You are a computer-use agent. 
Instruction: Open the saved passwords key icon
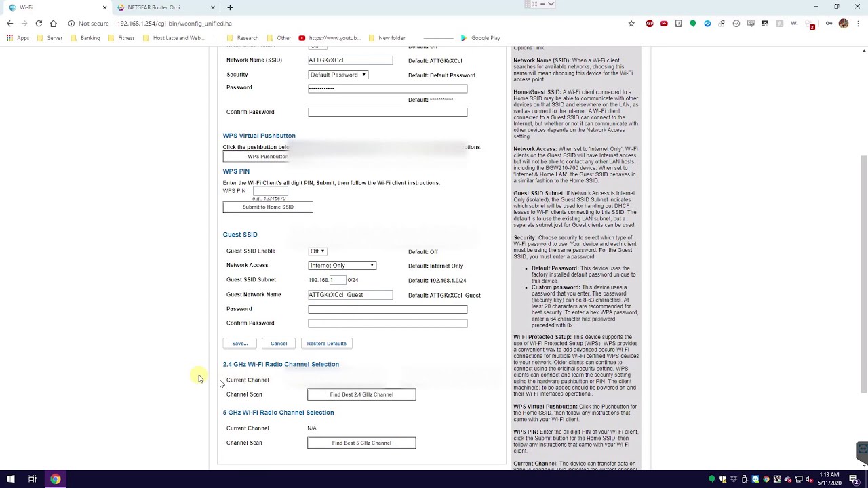(829, 24)
